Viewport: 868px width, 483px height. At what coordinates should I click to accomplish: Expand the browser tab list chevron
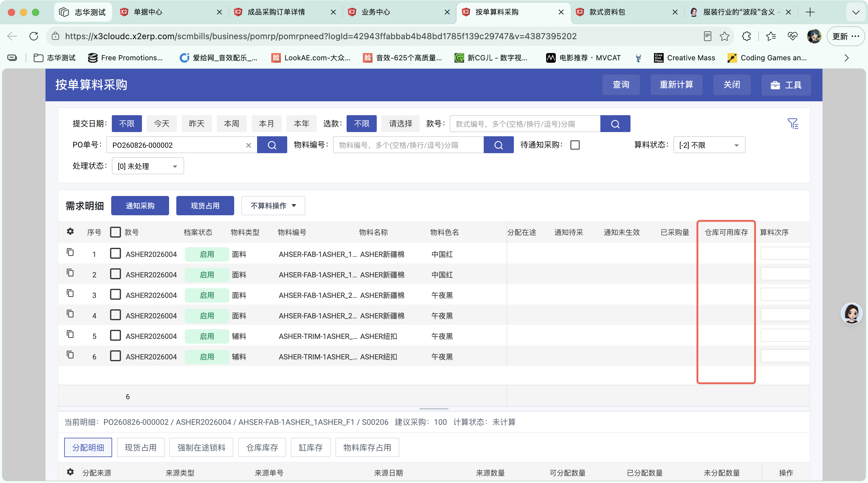[856, 12]
